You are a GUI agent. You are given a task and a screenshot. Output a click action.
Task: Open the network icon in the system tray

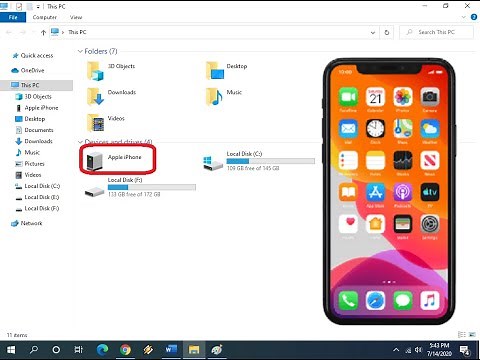pyautogui.click(x=408, y=350)
